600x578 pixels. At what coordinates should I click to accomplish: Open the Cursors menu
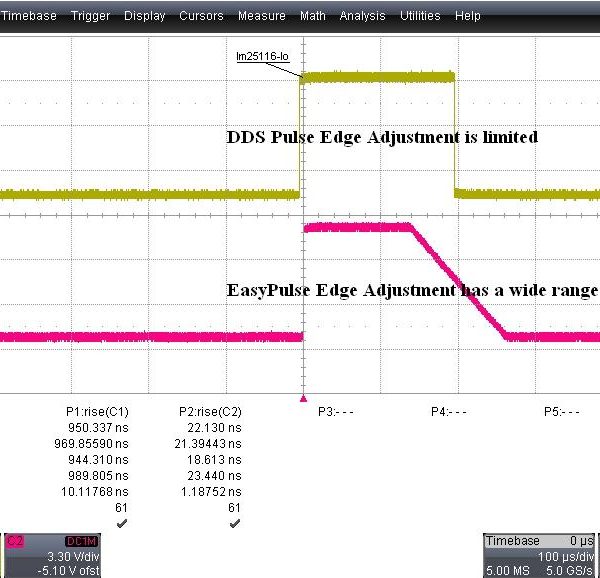[201, 16]
